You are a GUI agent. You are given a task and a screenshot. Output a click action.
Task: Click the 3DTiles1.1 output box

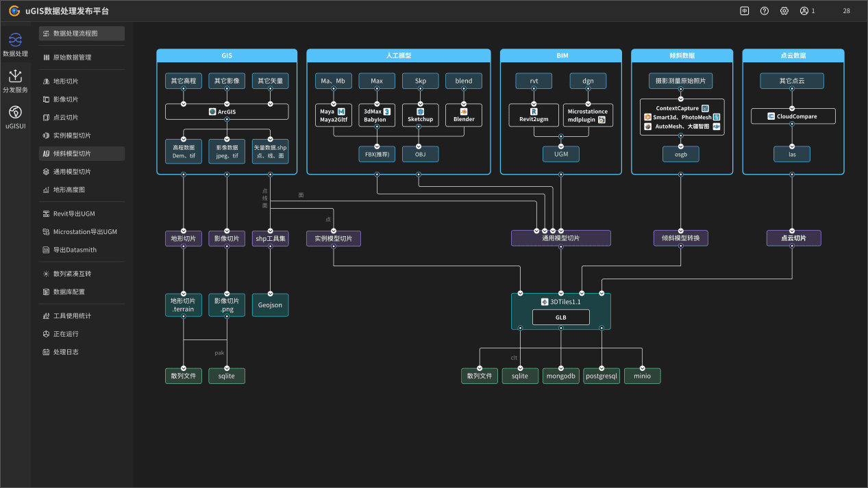pos(560,301)
